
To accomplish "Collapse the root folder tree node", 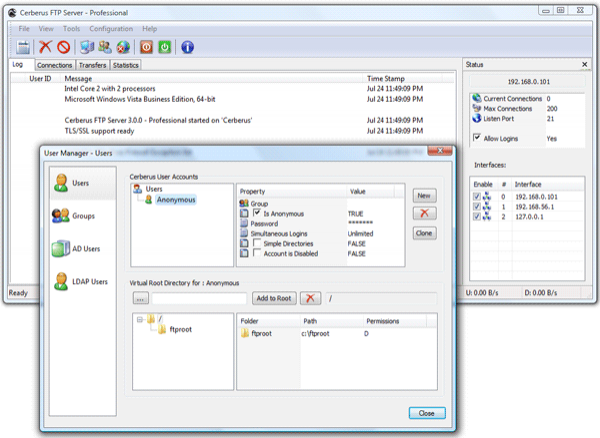I will [139, 321].
